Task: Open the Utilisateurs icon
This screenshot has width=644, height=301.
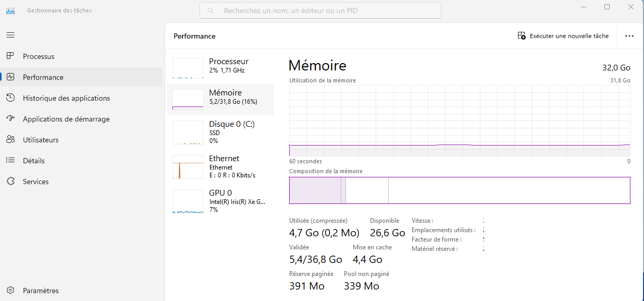Action: [10, 140]
